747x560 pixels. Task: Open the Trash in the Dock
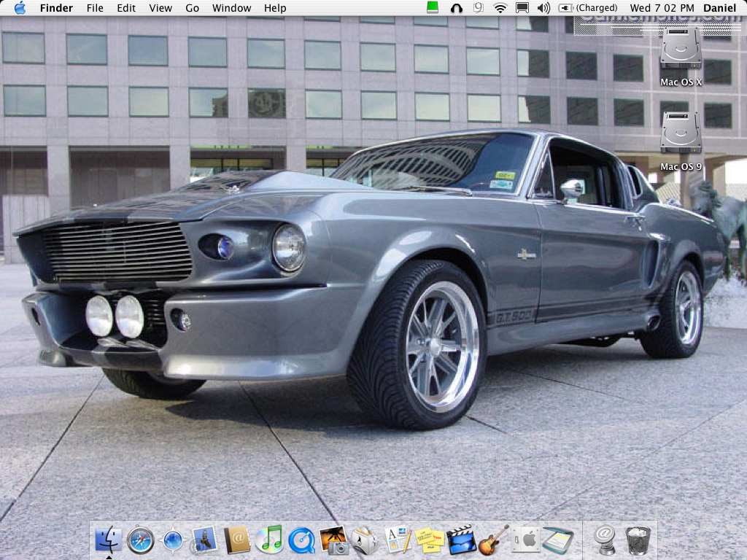638,540
